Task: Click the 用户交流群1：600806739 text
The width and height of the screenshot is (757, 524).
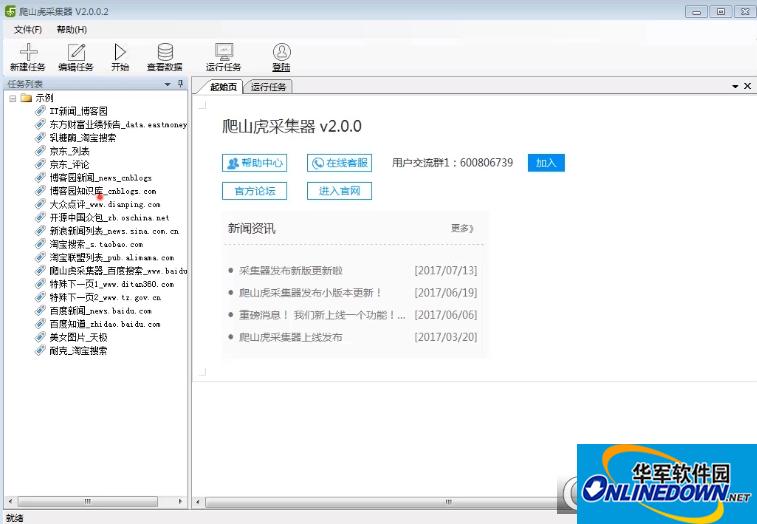Action: coord(452,163)
